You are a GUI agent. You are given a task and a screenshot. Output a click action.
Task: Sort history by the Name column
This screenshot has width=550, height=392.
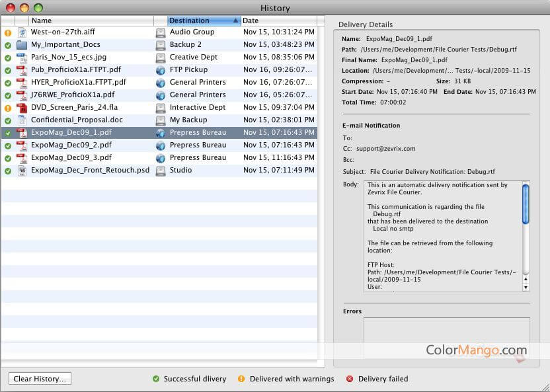(x=86, y=20)
